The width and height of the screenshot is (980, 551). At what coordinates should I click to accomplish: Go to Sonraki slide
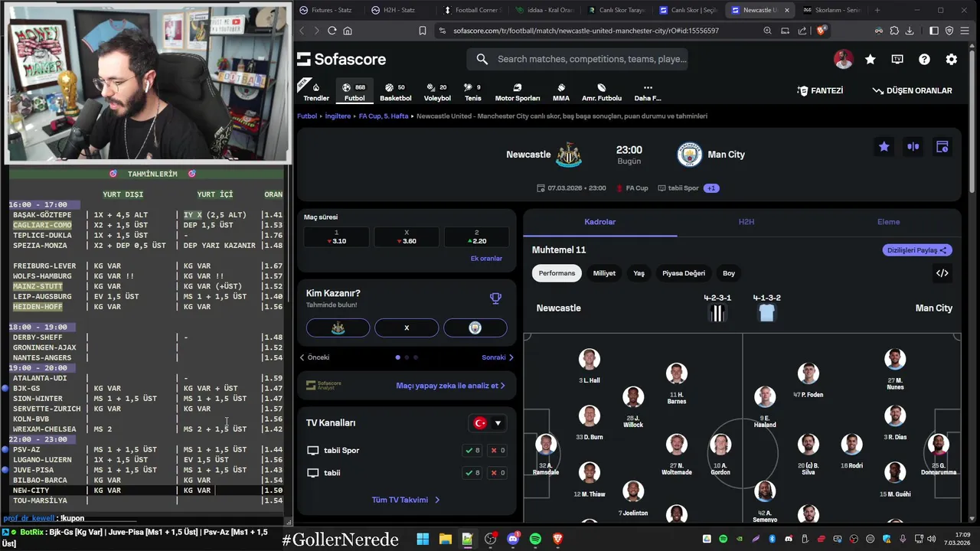pyautogui.click(x=498, y=357)
